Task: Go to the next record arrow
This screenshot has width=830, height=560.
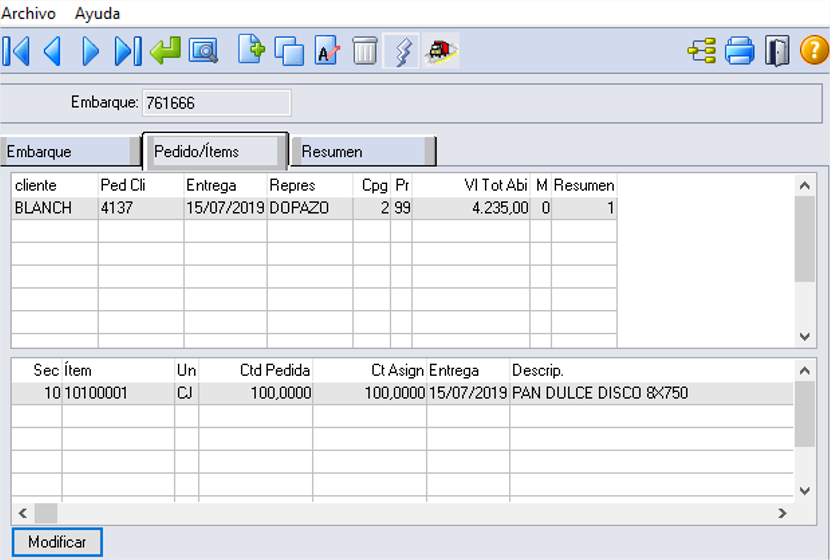Action: click(x=90, y=51)
